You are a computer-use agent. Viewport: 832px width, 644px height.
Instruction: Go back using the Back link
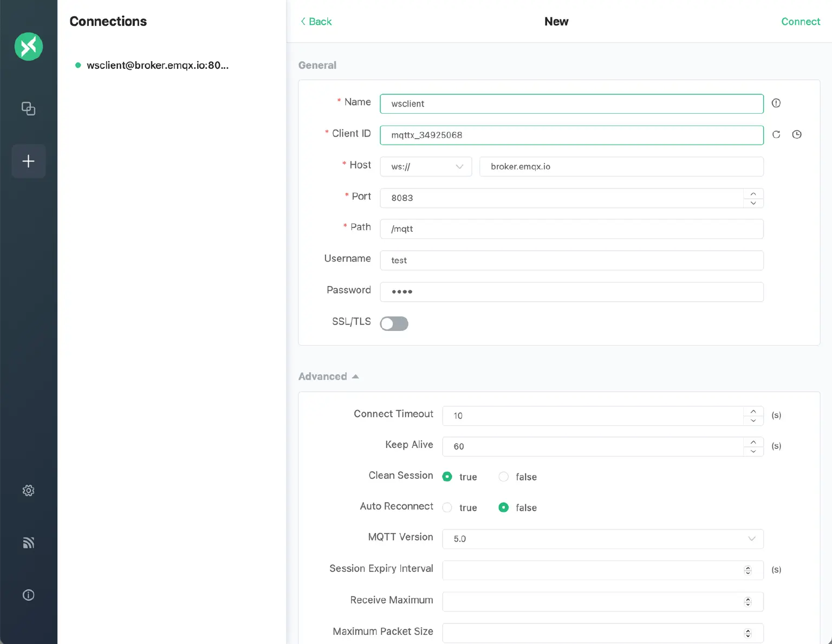click(x=316, y=22)
